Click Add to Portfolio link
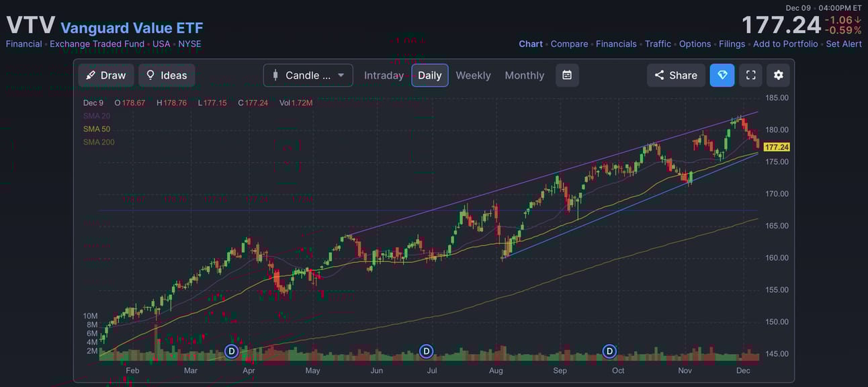The height and width of the screenshot is (387, 868). pyautogui.click(x=785, y=44)
